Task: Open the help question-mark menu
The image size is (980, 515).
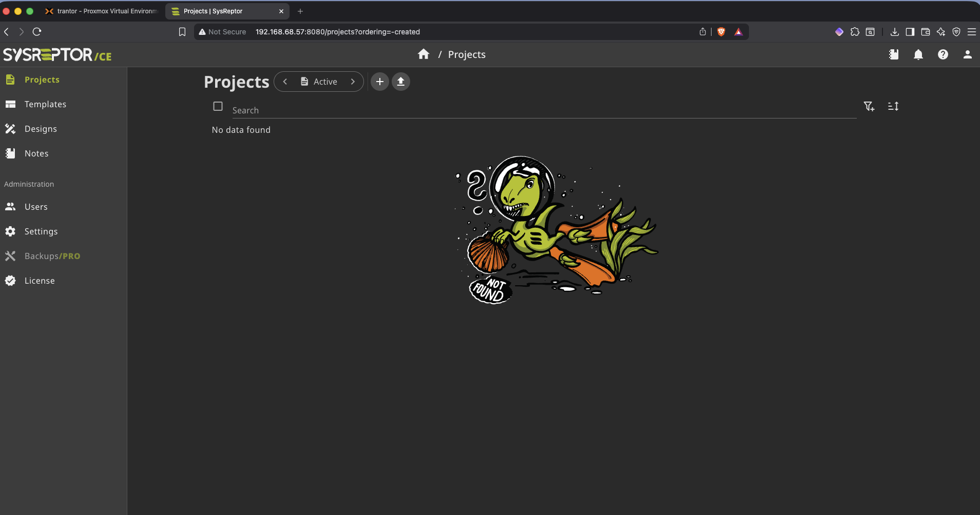Action: click(943, 55)
